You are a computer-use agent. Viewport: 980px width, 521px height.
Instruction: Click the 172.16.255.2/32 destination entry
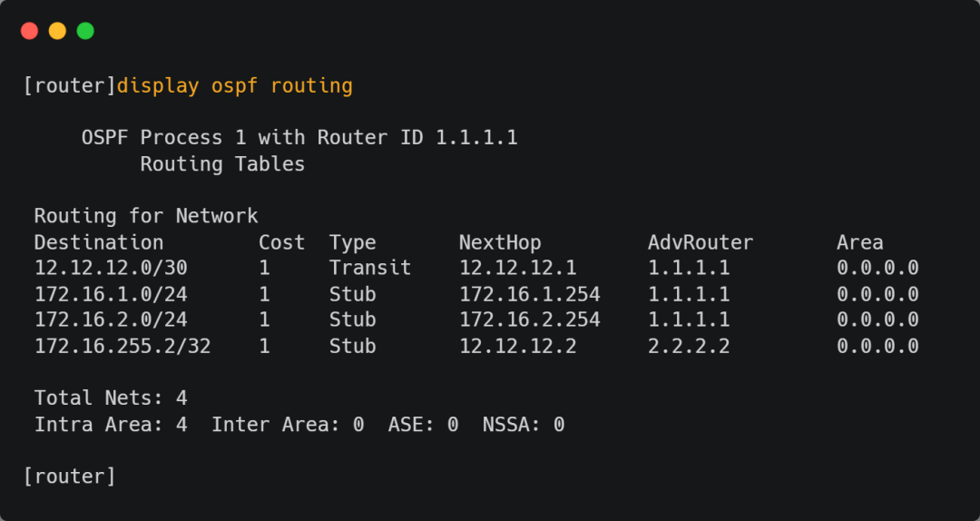122,346
